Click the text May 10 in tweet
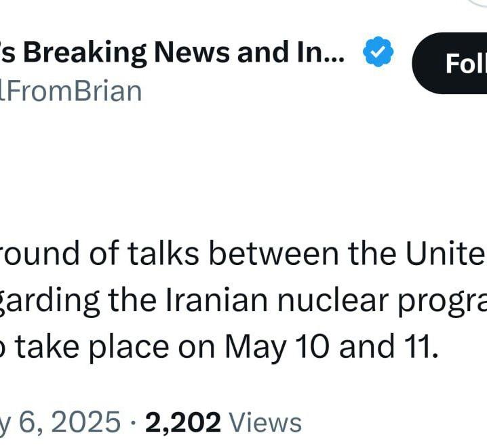 point(277,348)
